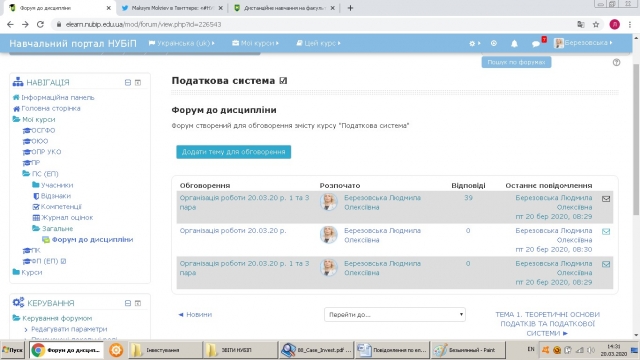The height and width of the screenshot is (360, 640).
Task: Collapse Керування форумом folder
Action: pos(57,318)
